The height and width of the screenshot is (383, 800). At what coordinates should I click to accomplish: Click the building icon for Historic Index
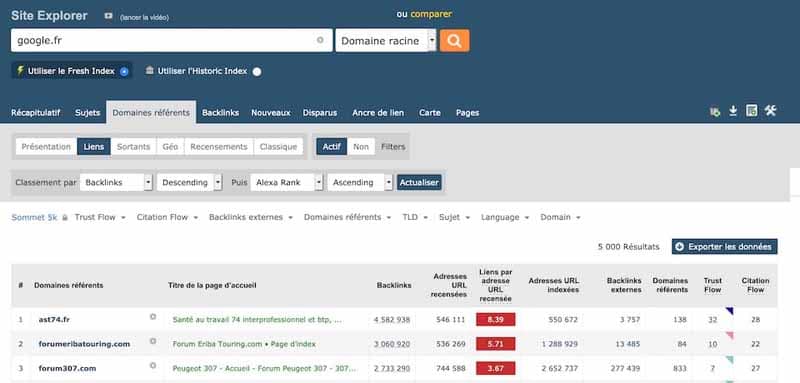click(x=149, y=70)
